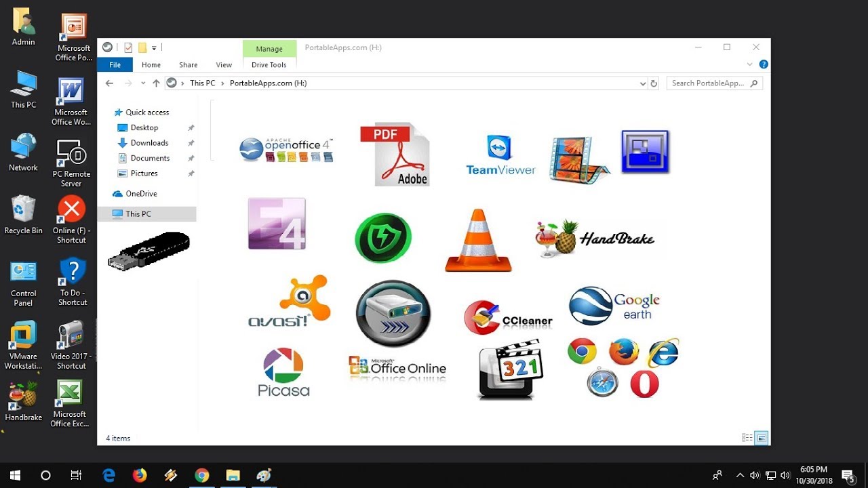Image resolution: width=868 pixels, height=488 pixels.
Task: Select the Microsoft Office PowerPoint desktop shortcut
Action: tap(73, 38)
